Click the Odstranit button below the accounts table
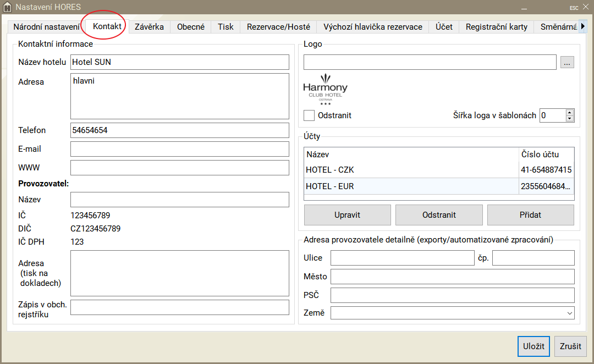 (438, 215)
